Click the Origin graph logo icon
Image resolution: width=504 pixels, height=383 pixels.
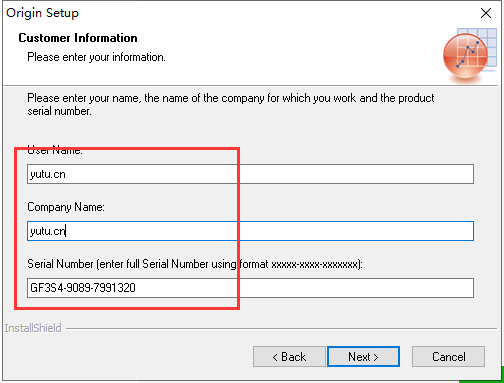pos(469,55)
